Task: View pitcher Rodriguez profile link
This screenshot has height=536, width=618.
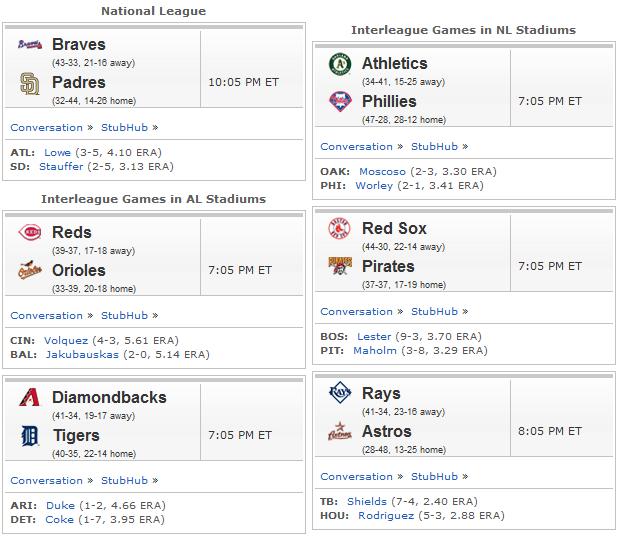Action: pos(386,515)
